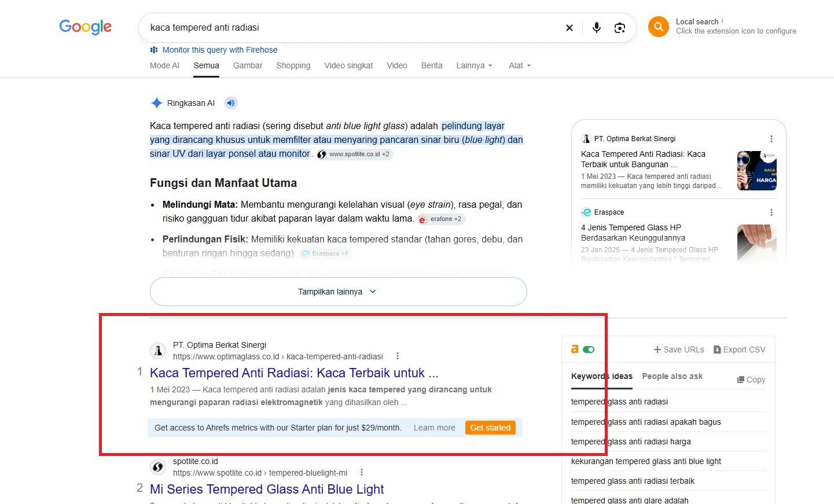This screenshot has width=834, height=504.
Task: Click the Firehose monitor icon
Action: tap(154, 50)
